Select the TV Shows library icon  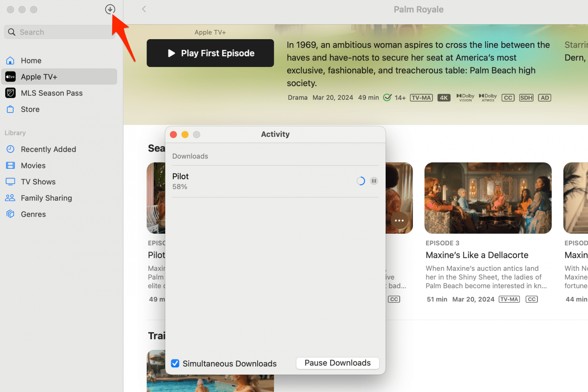point(10,181)
